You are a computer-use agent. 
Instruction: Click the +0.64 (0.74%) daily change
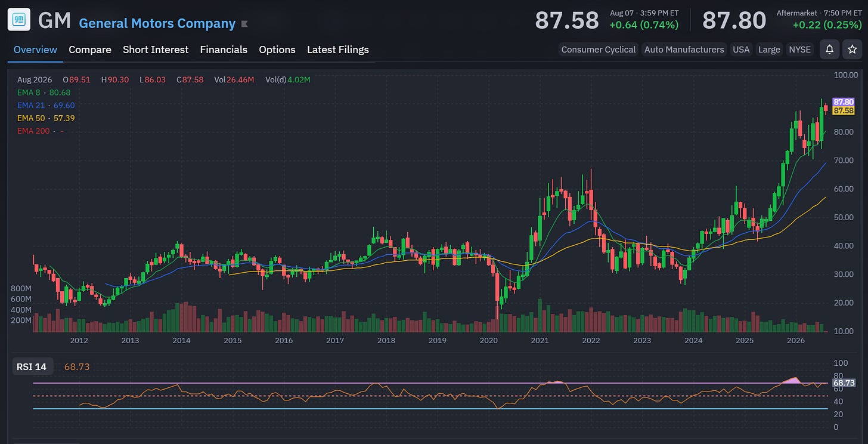(x=644, y=25)
